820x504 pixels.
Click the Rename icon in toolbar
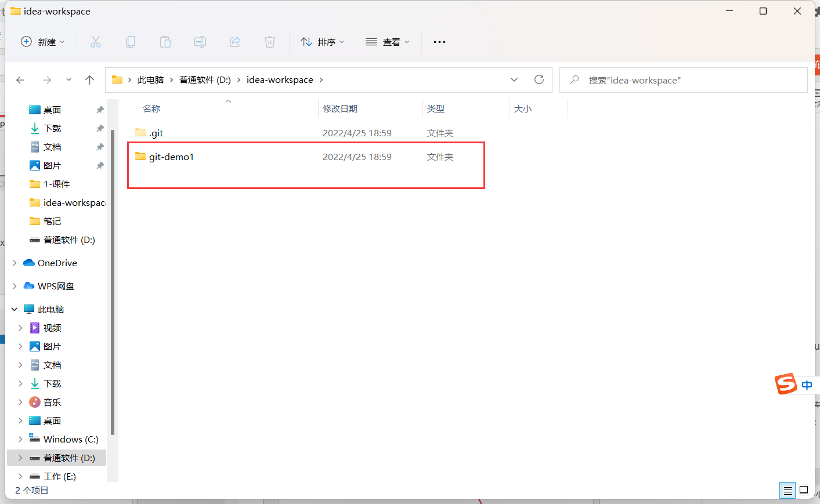pos(200,42)
